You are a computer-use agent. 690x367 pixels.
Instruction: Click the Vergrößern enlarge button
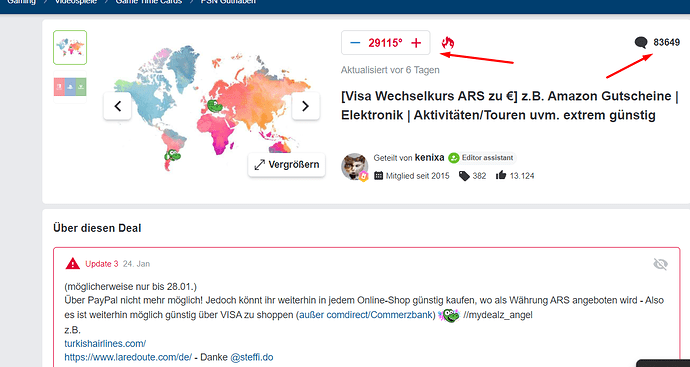286,165
